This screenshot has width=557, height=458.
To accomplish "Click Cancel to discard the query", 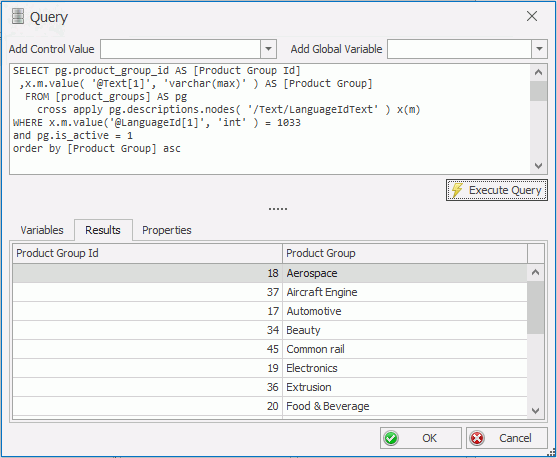I will [507, 438].
